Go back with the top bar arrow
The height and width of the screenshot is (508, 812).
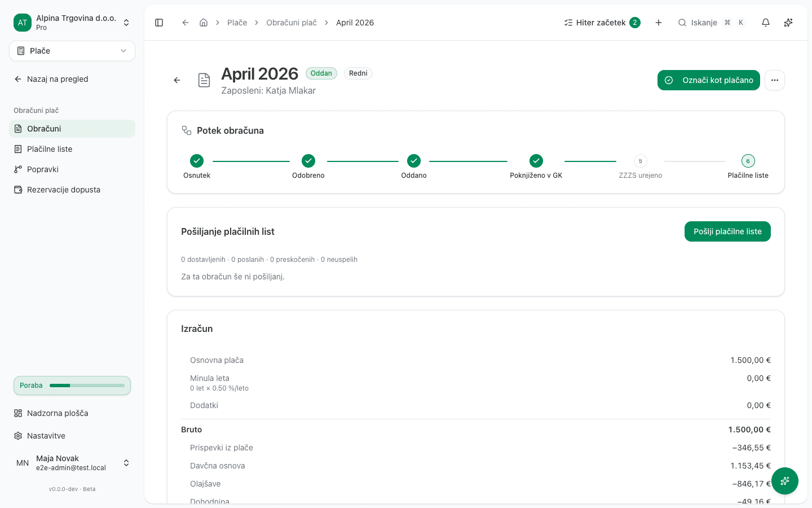tap(185, 23)
